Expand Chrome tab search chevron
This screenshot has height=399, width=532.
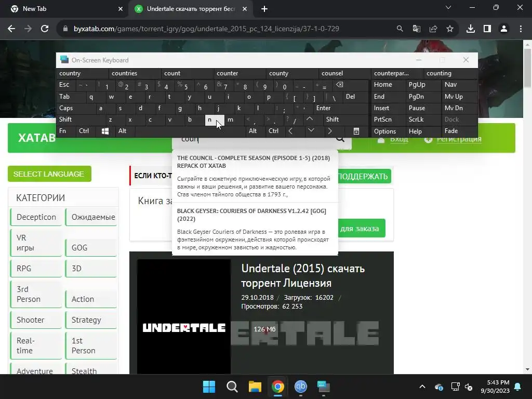(x=448, y=7)
